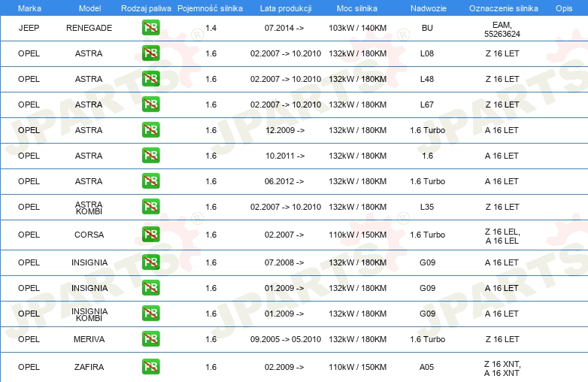Click the Marka column header

pos(29,8)
